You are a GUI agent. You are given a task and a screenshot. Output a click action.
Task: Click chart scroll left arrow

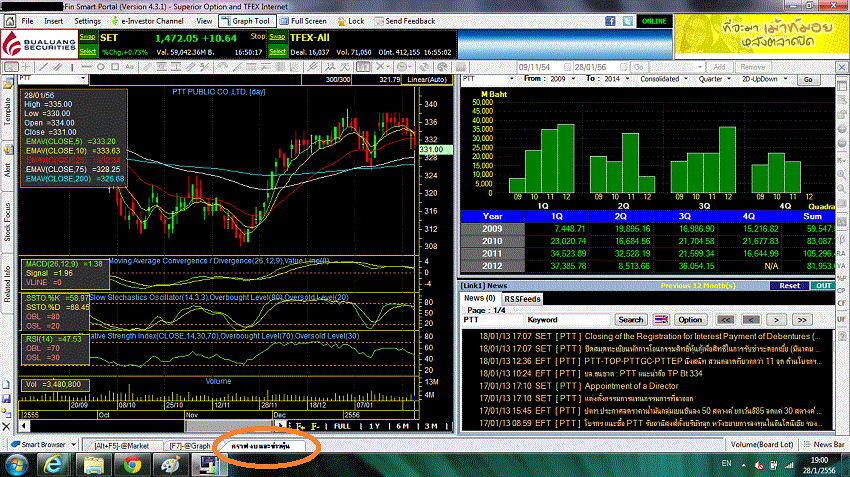pos(24,426)
